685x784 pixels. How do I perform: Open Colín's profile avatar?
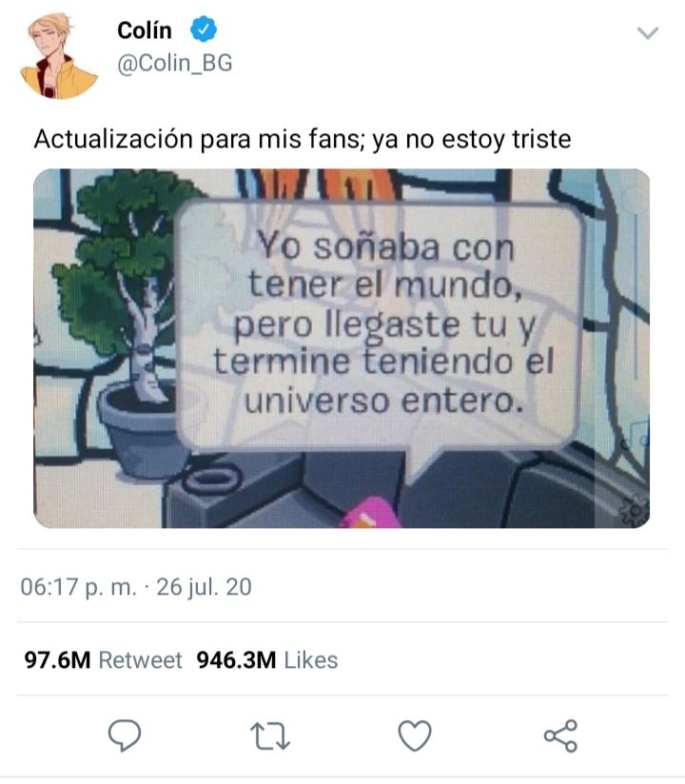point(58,55)
